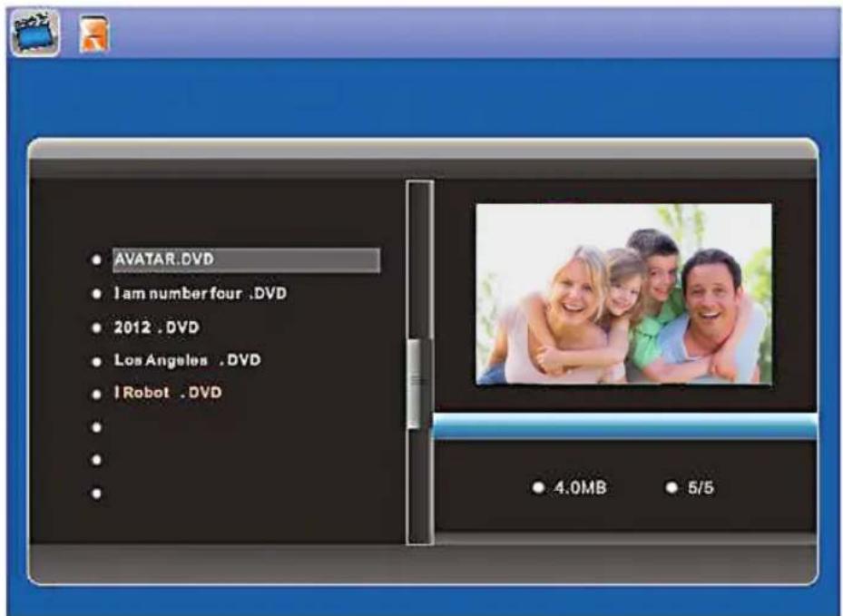Image resolution: width=843 pixels, height=616 pixels.
Task: Click the 4.0MB file size value
Action: pyautogui.click(x=580, y=487)
